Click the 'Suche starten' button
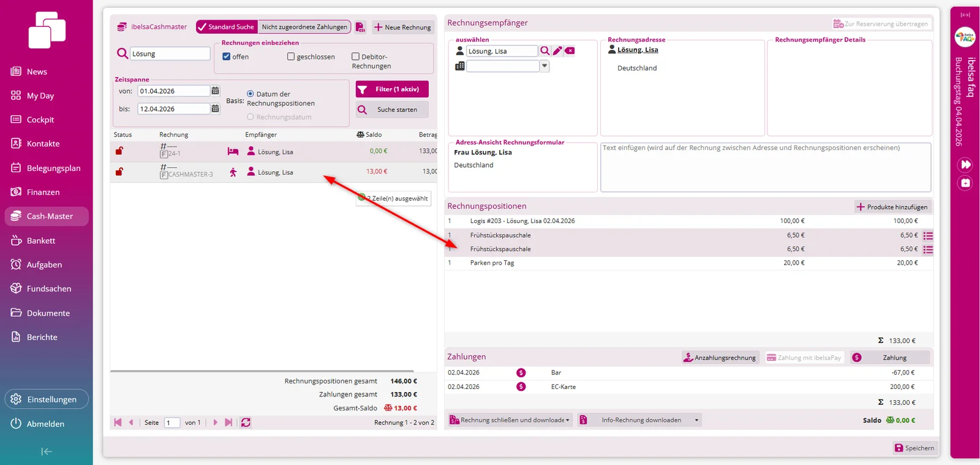980x465 pixels. tap(392, 110)
